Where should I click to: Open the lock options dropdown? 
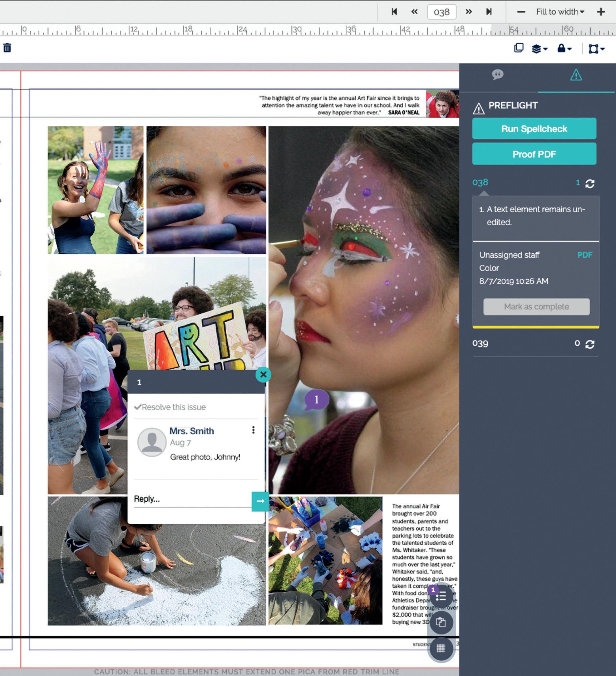pyautogui.click(x=565, y=48)
